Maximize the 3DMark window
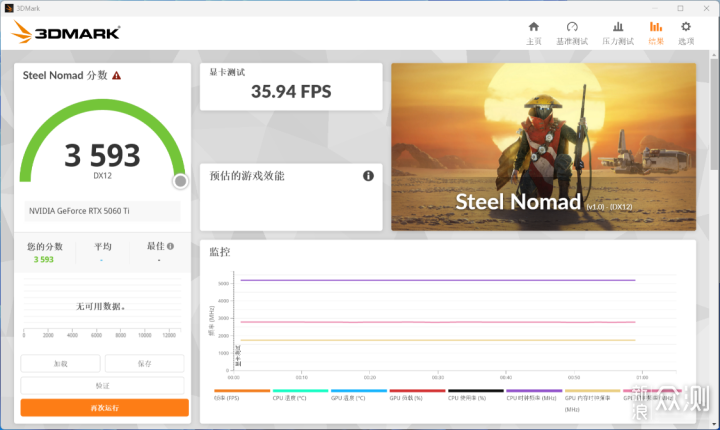Viewport: 720px width, 430px height. click(681, 8)
